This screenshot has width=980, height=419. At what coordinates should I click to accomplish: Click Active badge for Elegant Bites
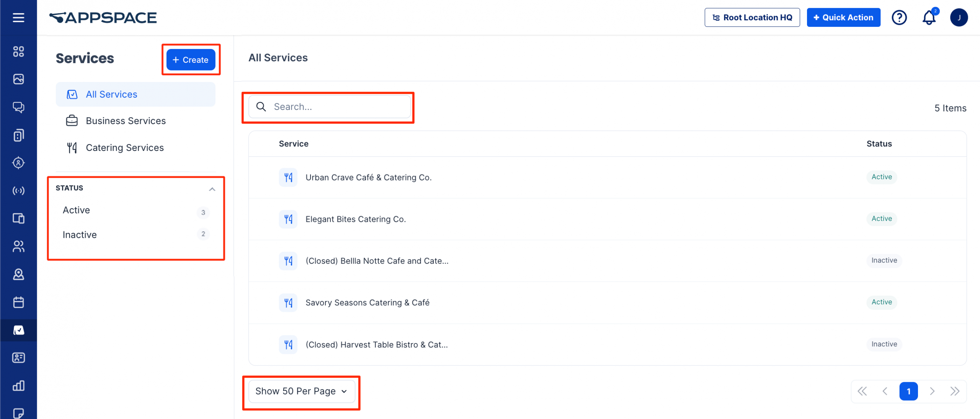[x=882, y=218]
